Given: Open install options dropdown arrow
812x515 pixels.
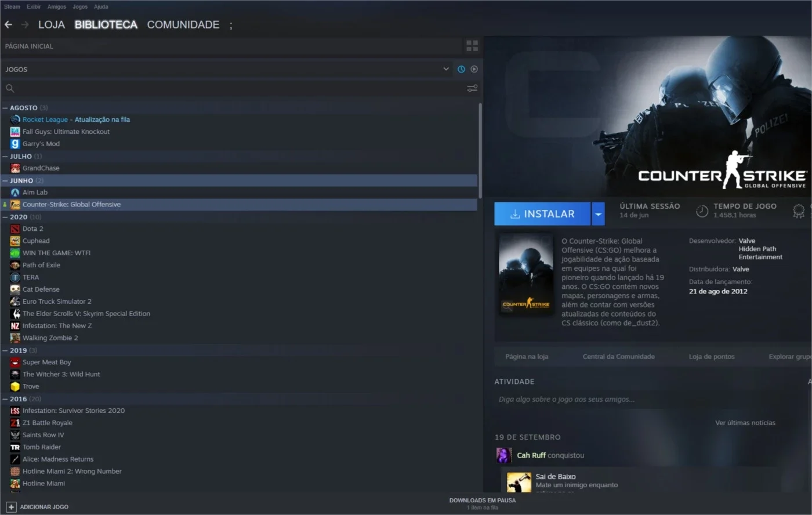Looking at the screenshot, I should pyautogui.click(x=598, y=214).
